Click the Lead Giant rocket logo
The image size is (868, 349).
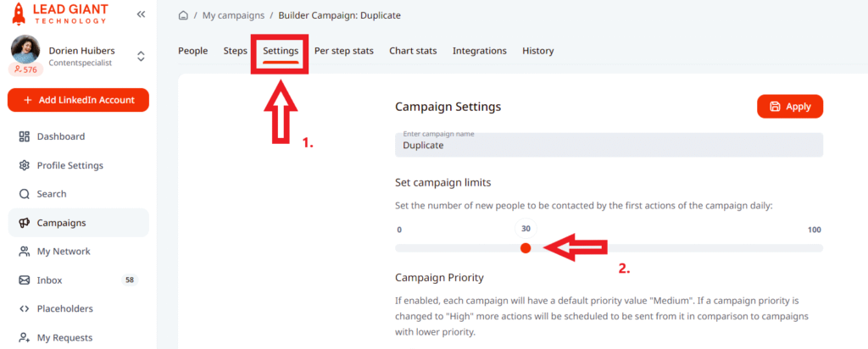pyautogui.click(x=19, y=14)
